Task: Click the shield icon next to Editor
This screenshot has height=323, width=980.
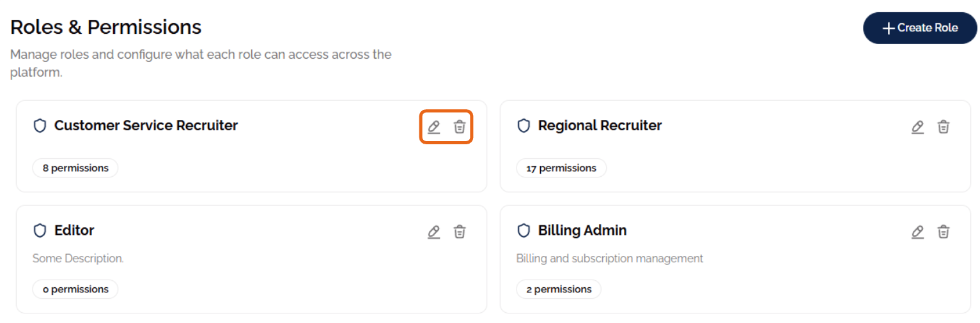Action: pos(40,230)
